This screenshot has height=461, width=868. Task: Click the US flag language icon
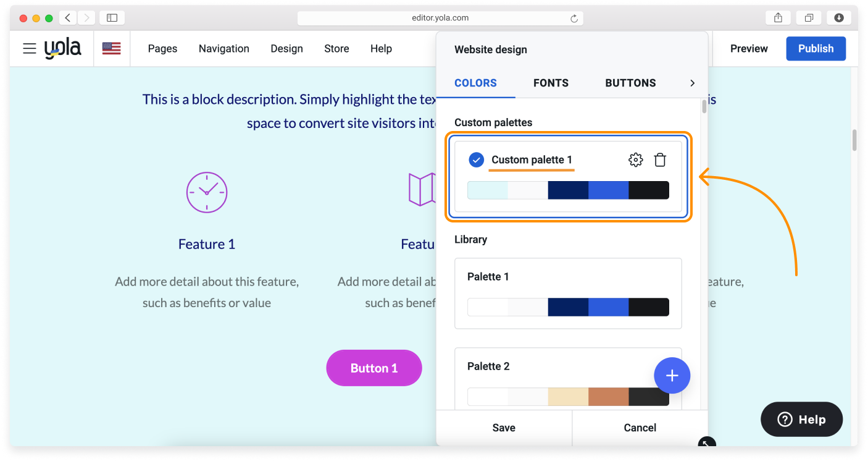(111, 48)
